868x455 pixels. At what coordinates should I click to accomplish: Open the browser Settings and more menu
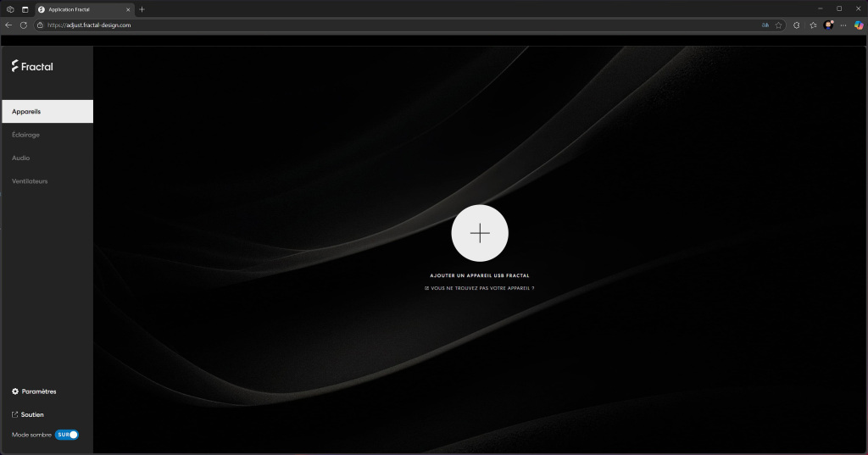click(843, 25)
